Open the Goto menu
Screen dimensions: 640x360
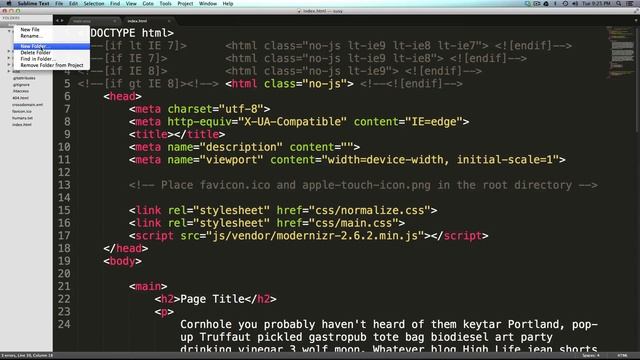coord(148,4)
